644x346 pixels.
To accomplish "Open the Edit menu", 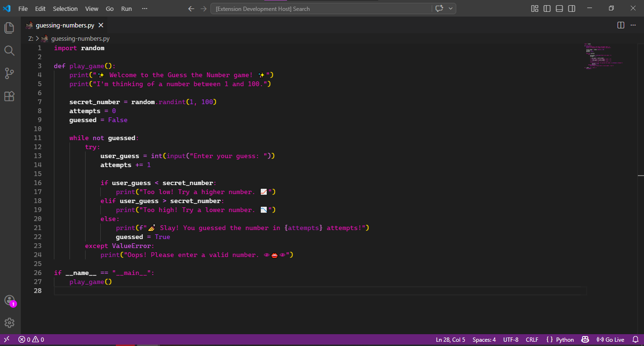I will pos(40,9).
